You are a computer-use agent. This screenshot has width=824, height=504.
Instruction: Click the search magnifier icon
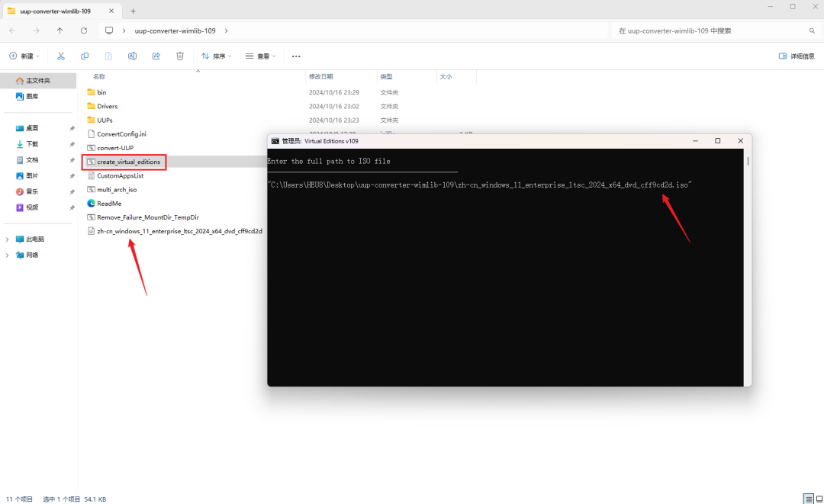[x=812, y=31]
